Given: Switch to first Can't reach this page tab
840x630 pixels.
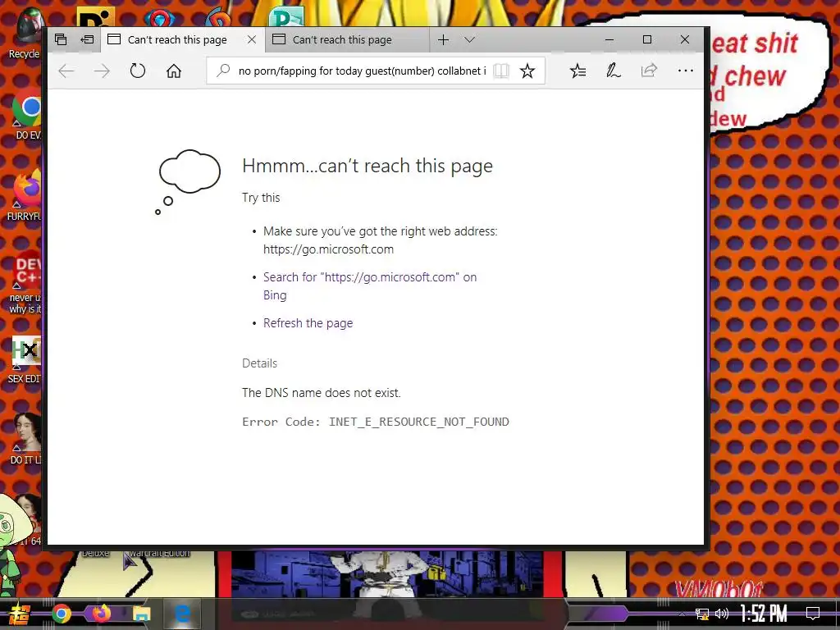Looking at the screenshot, I should 177,39.
